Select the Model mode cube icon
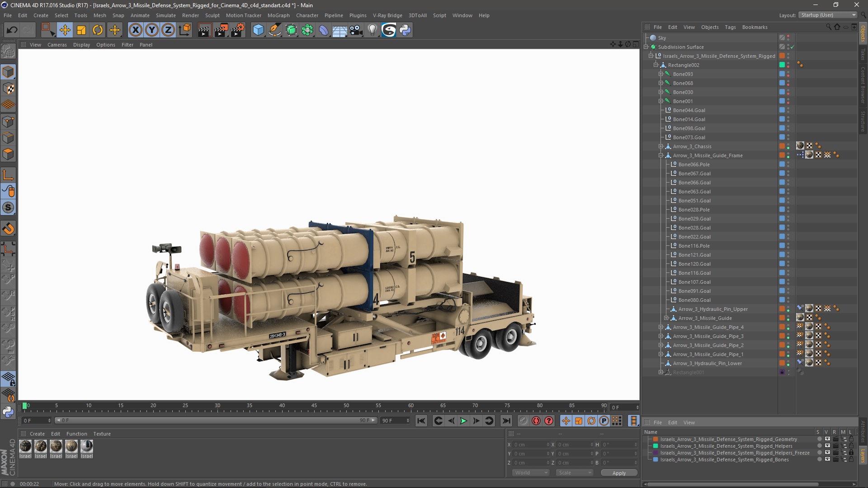The width and height of the screenshot is (868, 488). point(8,72)
